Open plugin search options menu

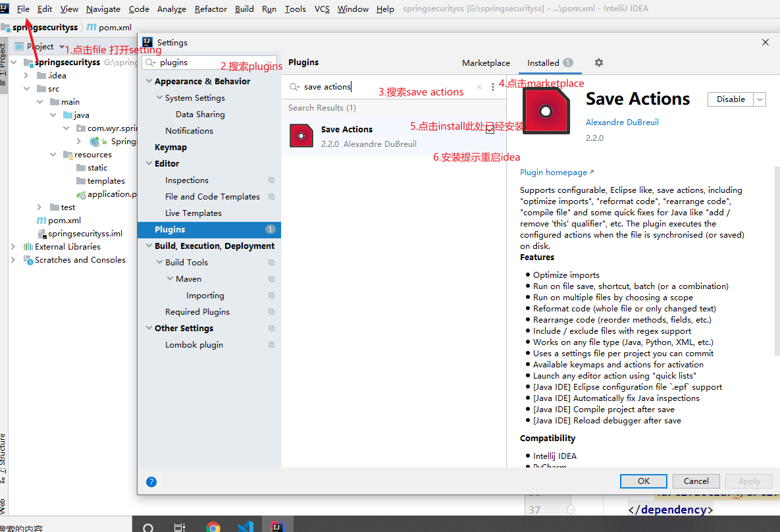(x=492, y=87)
